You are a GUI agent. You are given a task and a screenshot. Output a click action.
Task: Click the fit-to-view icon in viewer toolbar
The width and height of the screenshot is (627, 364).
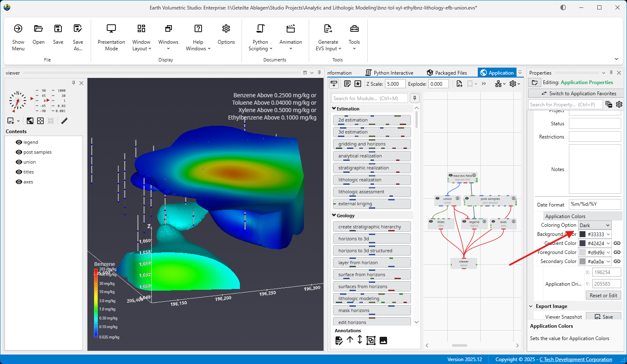40,121
